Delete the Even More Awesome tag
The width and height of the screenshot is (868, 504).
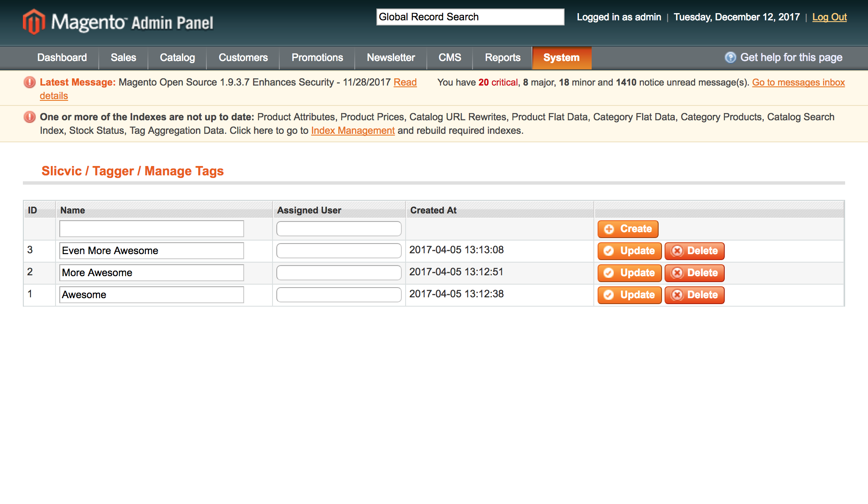[x=694, y=251]
